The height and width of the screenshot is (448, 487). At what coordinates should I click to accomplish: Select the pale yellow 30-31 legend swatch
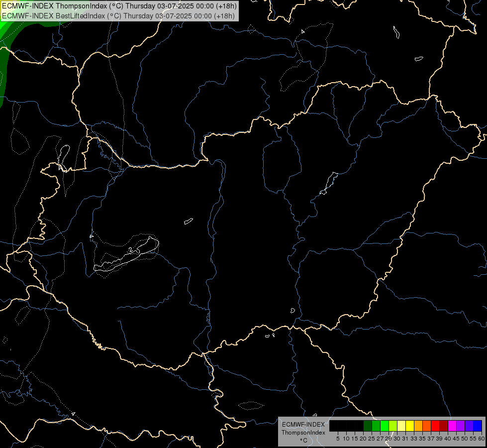click(x=401, y=426)
